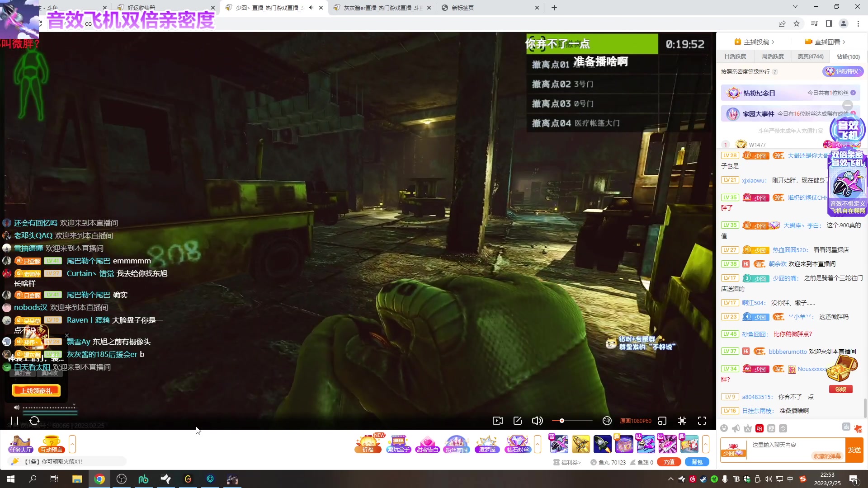Switch to 周活跃度 tab
Screen dimensions: 868x488
coord(773,56)
